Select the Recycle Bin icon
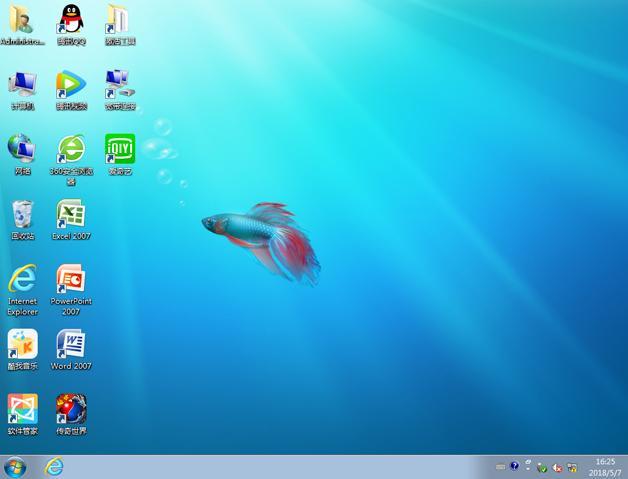Screen dimensions: 628x479 [22, 215]
